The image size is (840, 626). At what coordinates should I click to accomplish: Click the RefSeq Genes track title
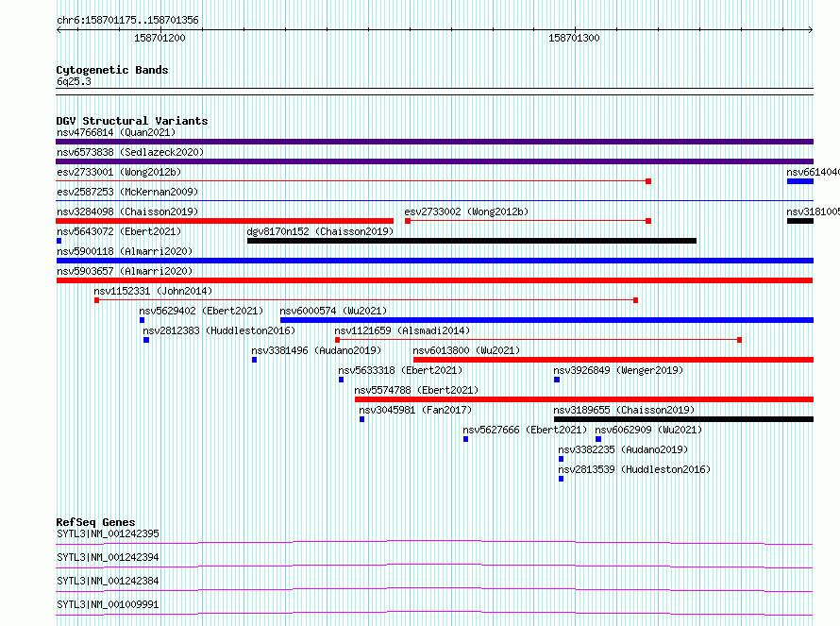(x=95, y=522)
